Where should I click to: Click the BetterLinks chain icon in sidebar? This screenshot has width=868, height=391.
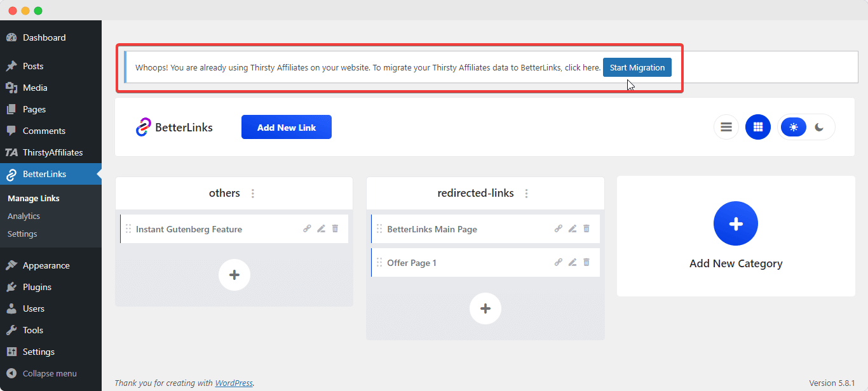[x=11, y=174]
